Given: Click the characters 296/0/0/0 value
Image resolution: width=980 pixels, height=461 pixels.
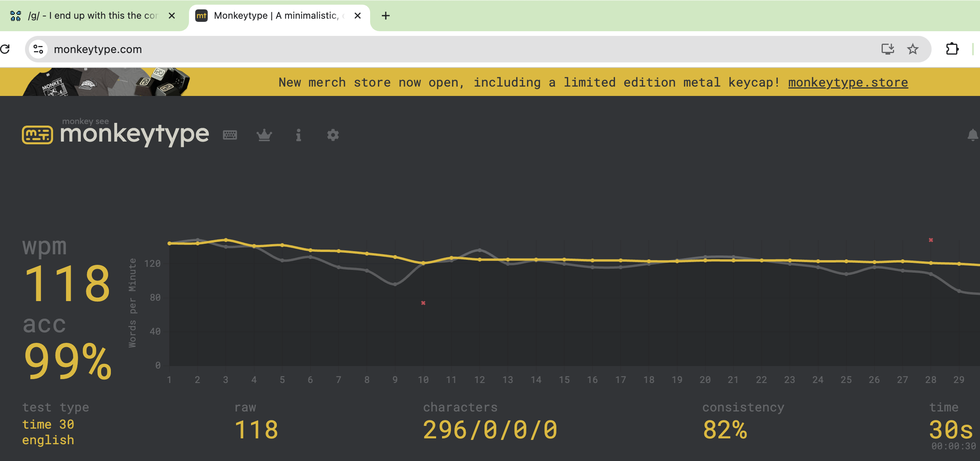Looking at the screenshot, I should pos(490,430).
